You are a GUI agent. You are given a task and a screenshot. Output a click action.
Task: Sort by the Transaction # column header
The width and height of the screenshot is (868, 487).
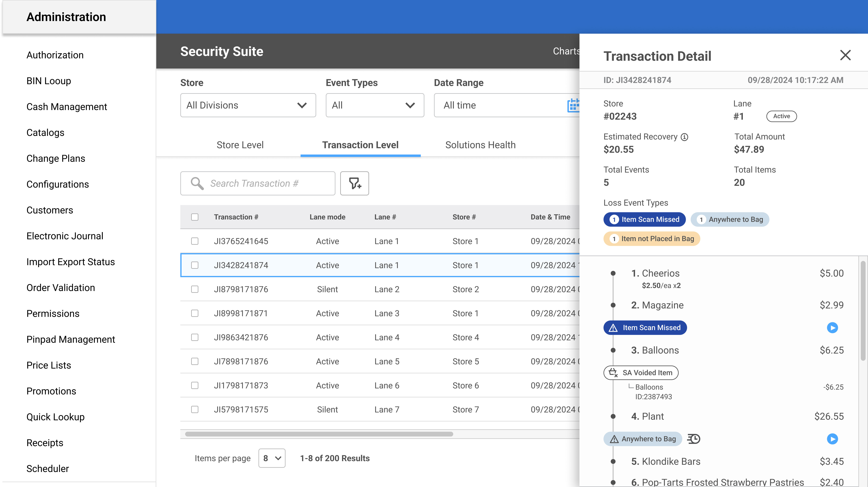point(236,217)
